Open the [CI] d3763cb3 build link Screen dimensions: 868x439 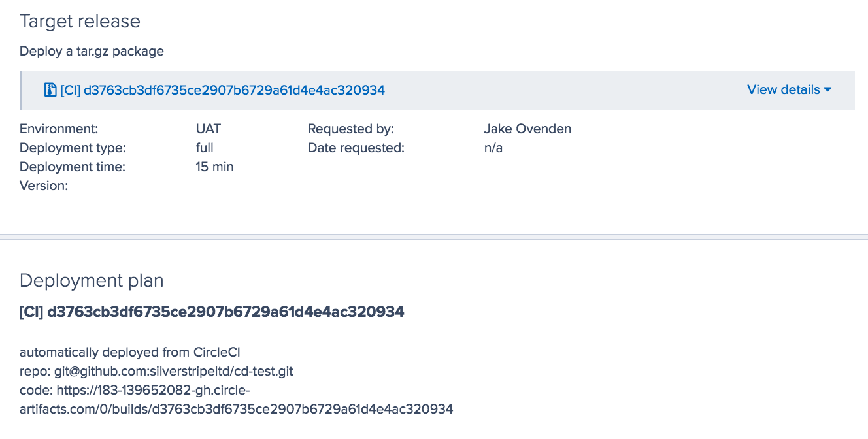(x=222, y=89)
